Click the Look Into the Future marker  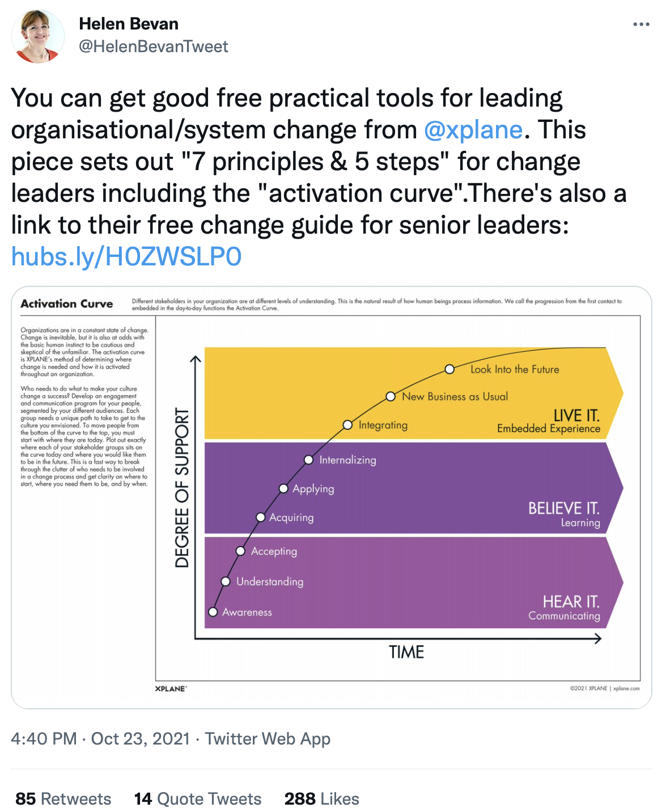[x=449, y=369]
